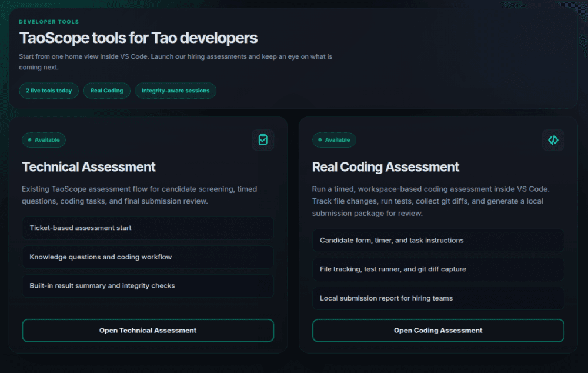Image resolution: width=588 pixels, height=373 pixels.
Task: Click the 'Integrity-aware sessions' pill
Action: click(x=175, y=91)
